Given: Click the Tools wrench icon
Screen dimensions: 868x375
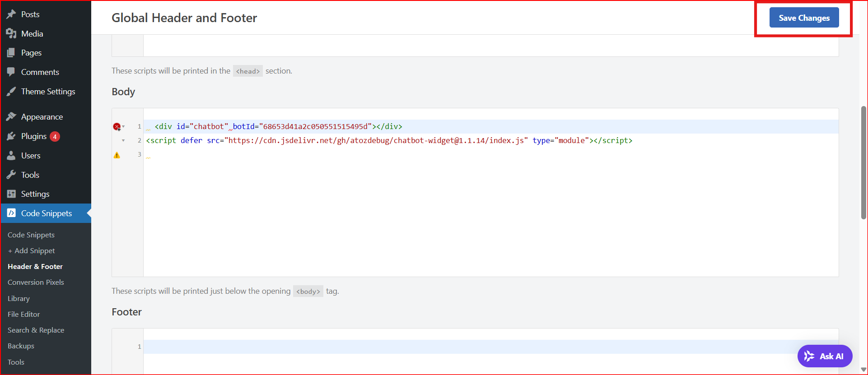Looking at the screenshot, I should coord(11,175).
